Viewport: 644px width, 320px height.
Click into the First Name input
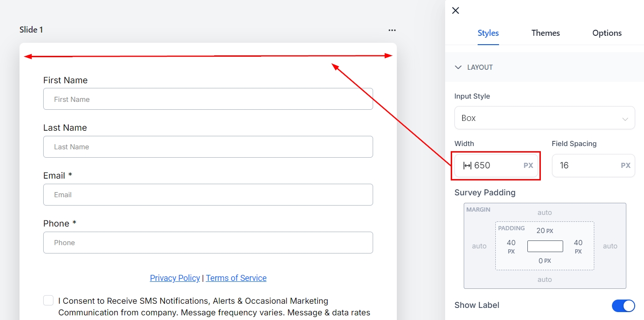[x=208, y=99]
